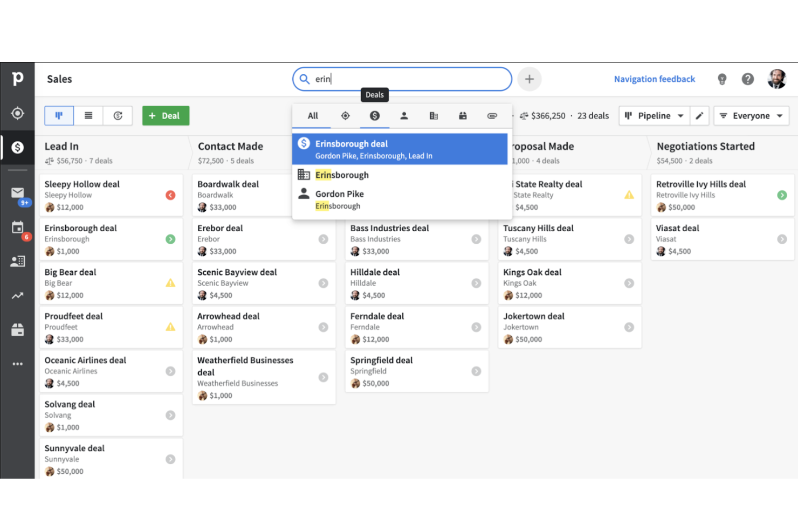
Task: Select the Erinsborough deal search result
Action: click(x=400, y=149)
